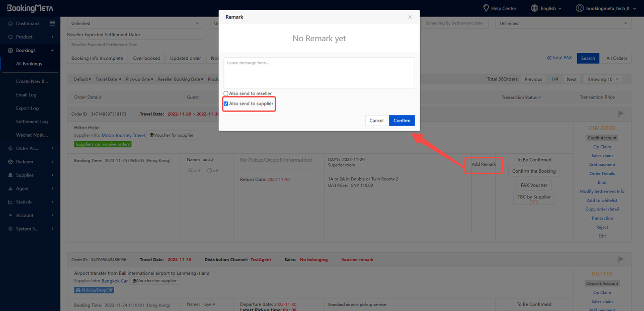The width and height of the screenshot is (644, 311).
Task: Click the Leave message text area
Action: [x=319, y=73]
